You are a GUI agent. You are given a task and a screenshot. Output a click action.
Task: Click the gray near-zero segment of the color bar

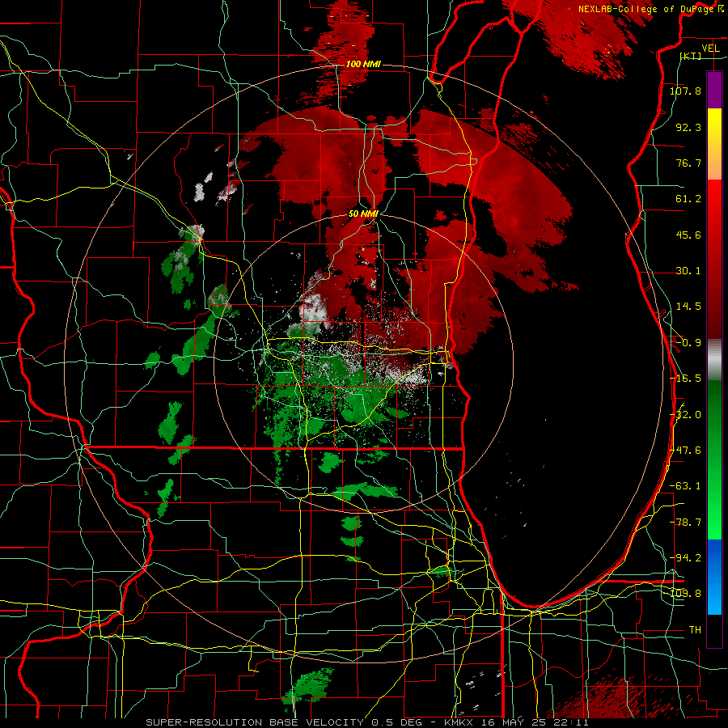coord(714,360)
